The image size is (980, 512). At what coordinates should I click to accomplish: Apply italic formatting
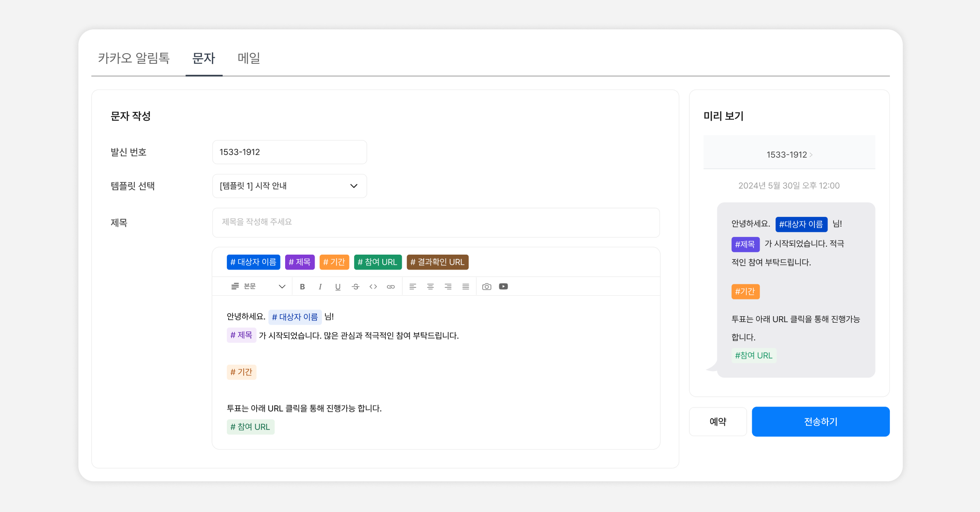point(320,287)
